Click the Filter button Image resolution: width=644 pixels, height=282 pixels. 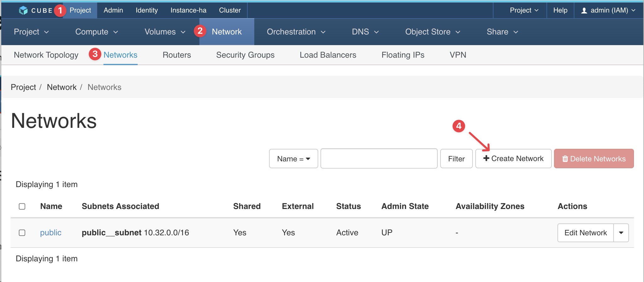(457, 159)
